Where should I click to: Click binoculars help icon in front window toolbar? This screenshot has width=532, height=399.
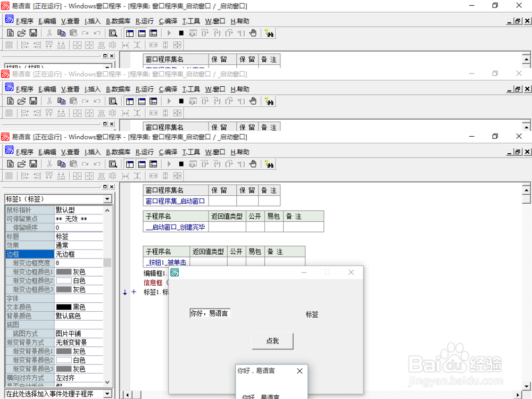269,164
